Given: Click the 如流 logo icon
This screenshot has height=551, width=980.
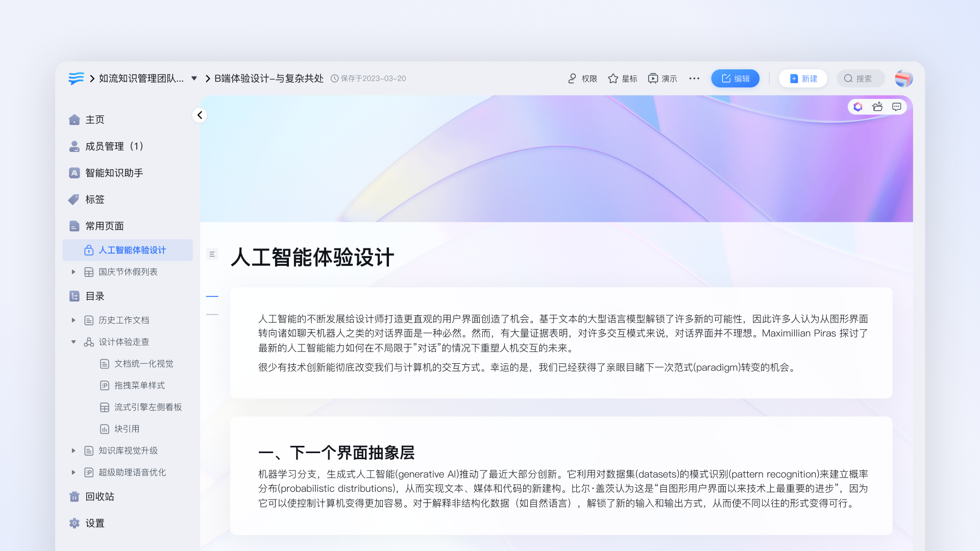Looking at the screenshot, I should 76,78.
